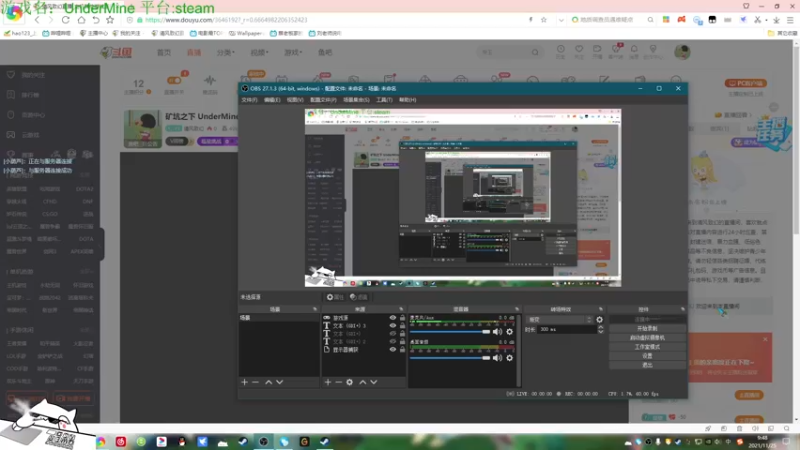Open the 视图(V) menu in OBS
Screen dimensions: 800x450
(295, 100)
